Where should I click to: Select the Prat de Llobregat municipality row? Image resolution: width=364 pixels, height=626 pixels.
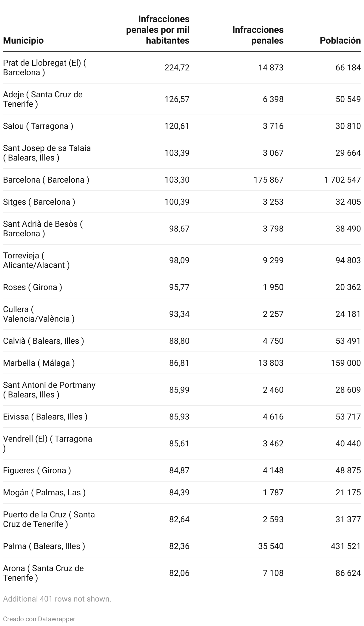pyautogui.click(x=44, y=68)
